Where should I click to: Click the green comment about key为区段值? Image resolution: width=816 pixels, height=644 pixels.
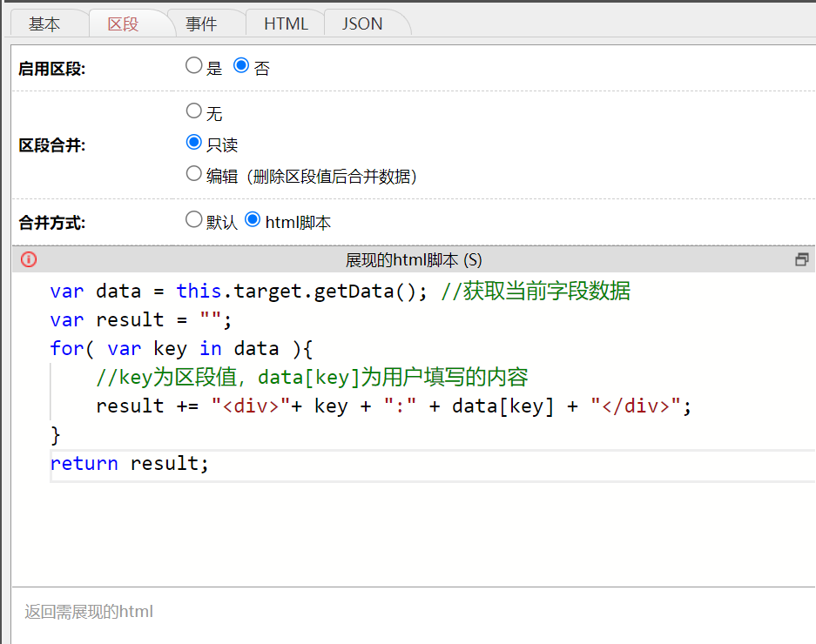click(312, 378)
